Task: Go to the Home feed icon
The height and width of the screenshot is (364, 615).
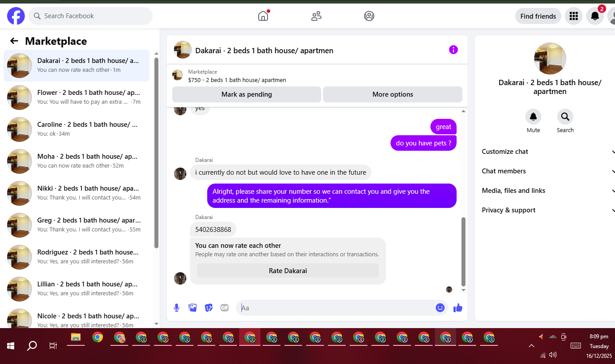Action: (x=263, y=16)
